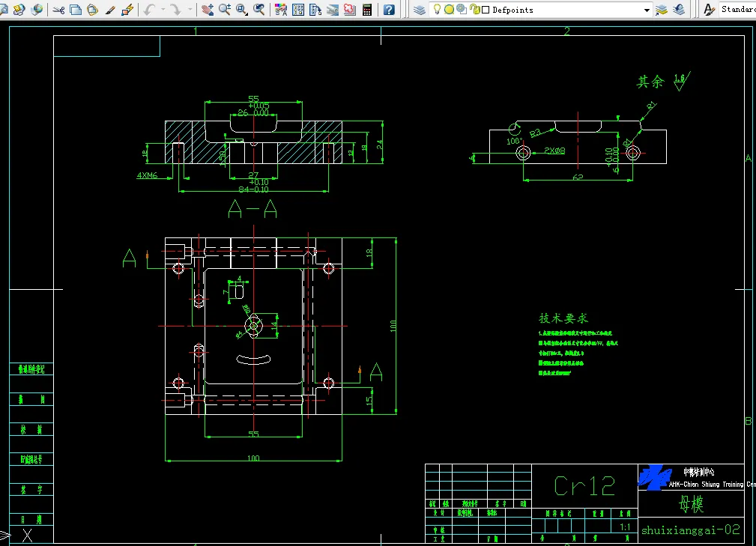The height and width of the screenshot is (546, 756).
Task: Activate the Pan hand tool
Action: (x=208, y=9)
